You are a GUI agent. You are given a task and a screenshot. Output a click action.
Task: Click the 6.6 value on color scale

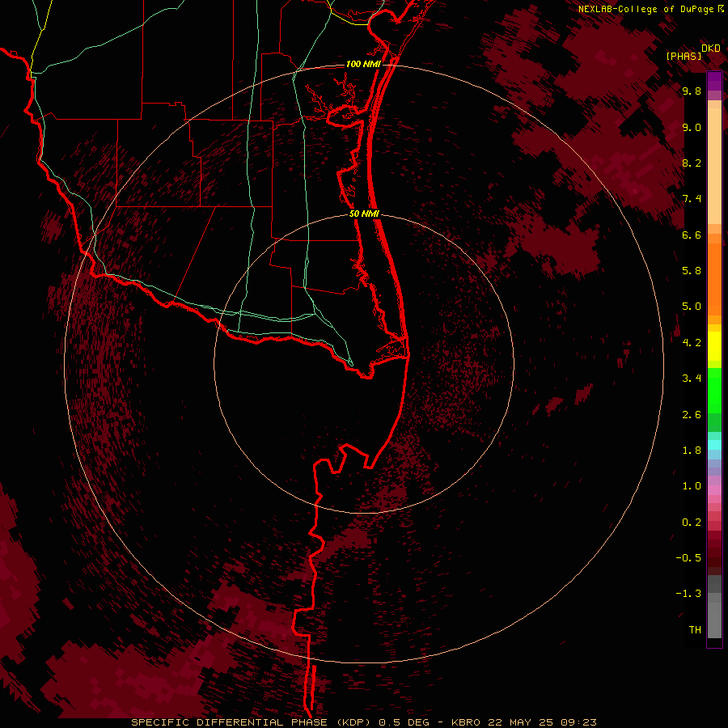coord(692,235)
